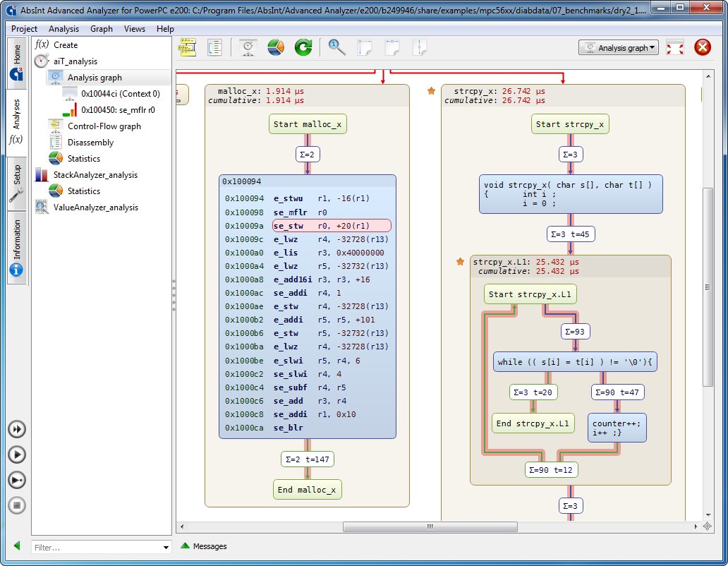Select 0x10044ci (Context 0) entry
Image resolution: width=728 pixels, height=566 pixels.
120,94
